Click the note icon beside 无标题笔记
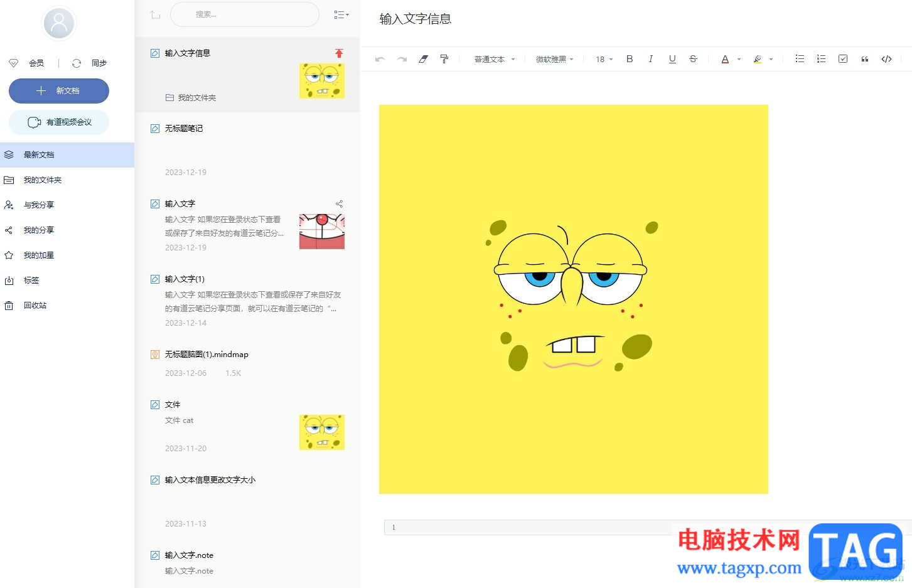Viewport: 912px width, 588px height. tap(155, 129)
